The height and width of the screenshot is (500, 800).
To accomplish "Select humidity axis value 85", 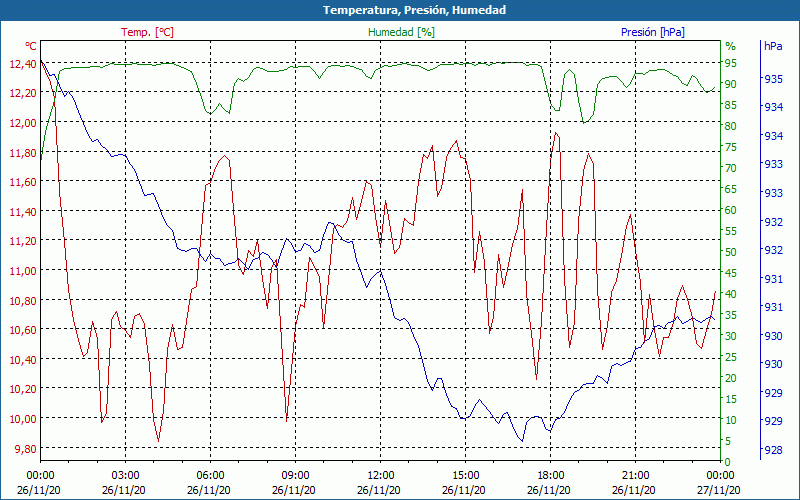I will point(731,105).
